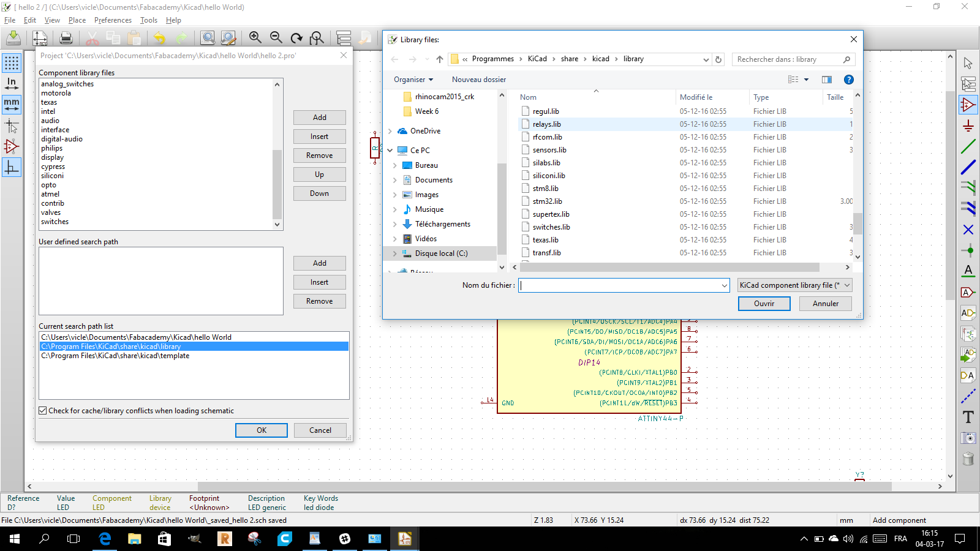The height and width of the screenshot is (551, 980).
Task: Click Down to move library down
Action: click(319, 193)
